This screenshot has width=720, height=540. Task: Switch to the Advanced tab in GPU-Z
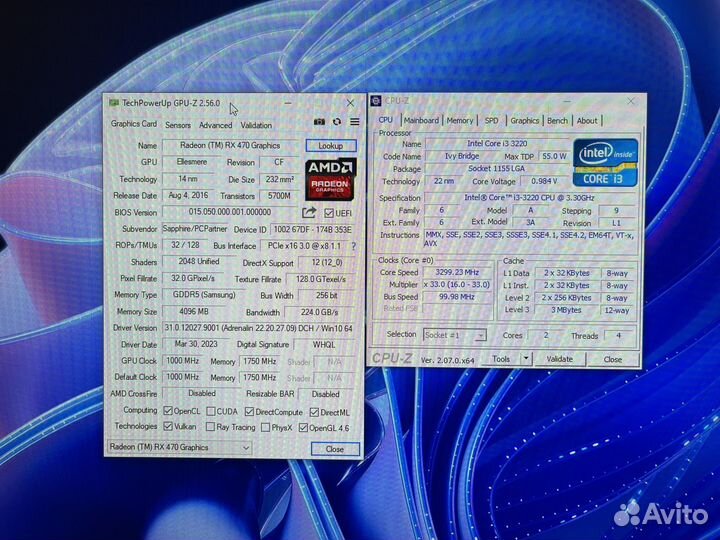[215, 125]
